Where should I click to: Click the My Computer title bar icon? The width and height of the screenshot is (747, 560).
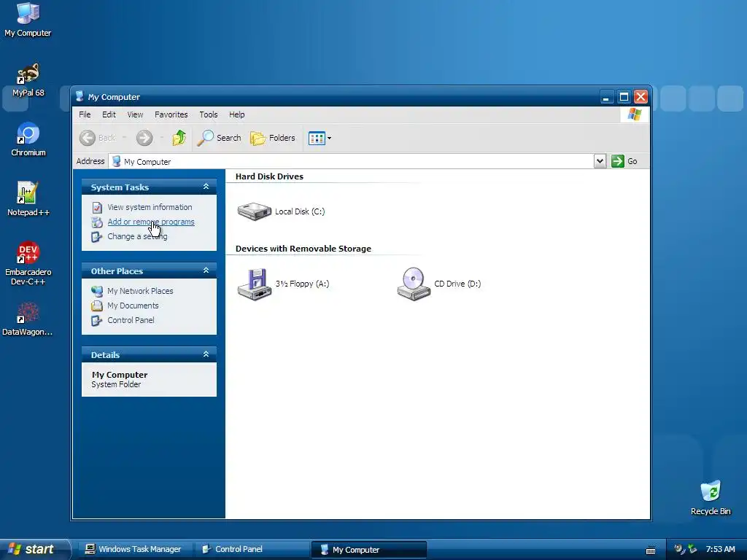[x=80, y=97]
